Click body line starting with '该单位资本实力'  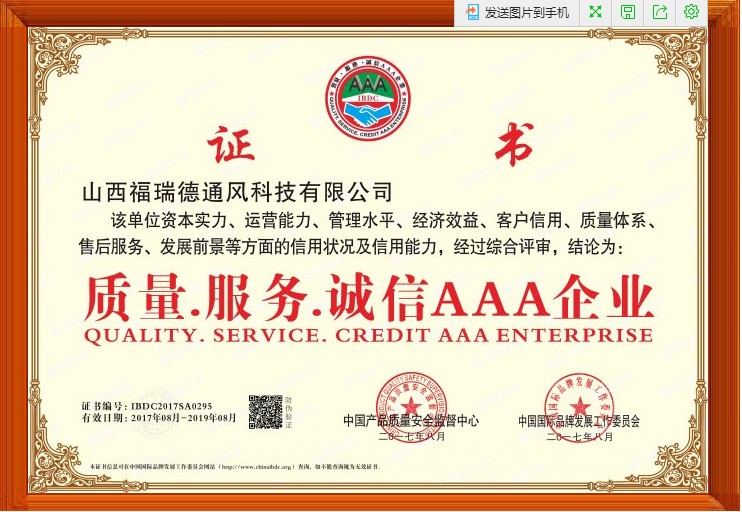(x=383, y=221)
